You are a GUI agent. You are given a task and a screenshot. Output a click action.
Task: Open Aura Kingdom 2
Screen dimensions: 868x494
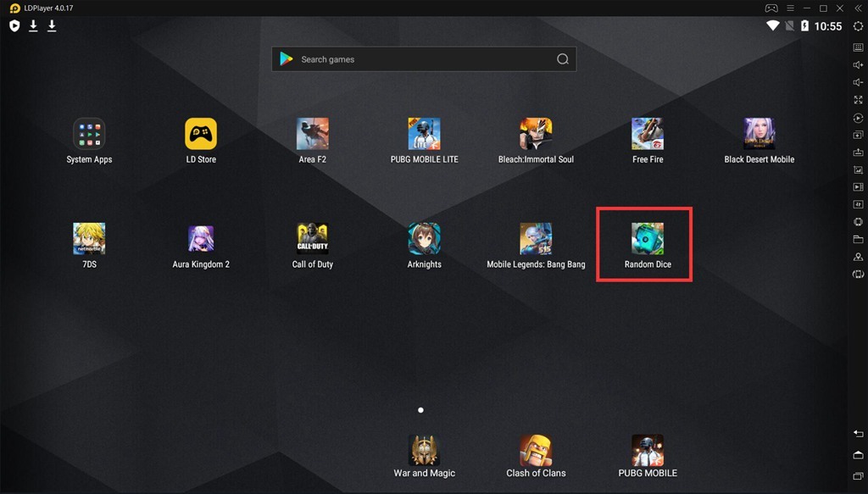click(201, 239)
